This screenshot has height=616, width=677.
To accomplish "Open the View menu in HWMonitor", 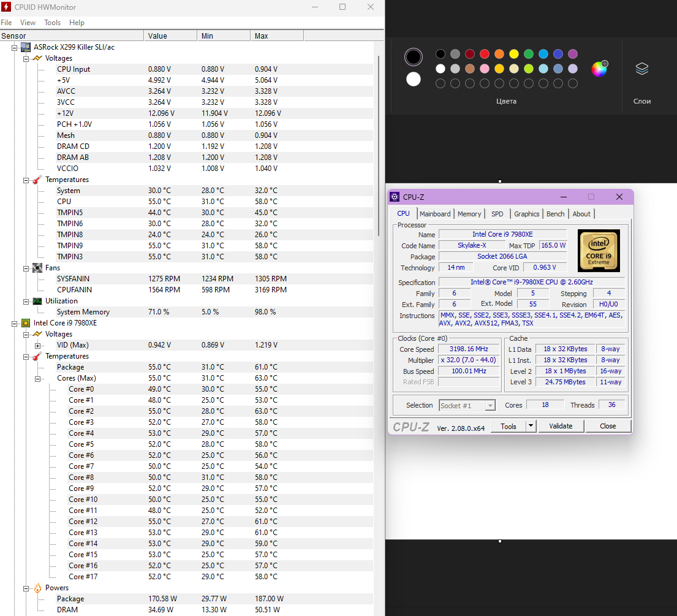I will [x=28, y=23].
